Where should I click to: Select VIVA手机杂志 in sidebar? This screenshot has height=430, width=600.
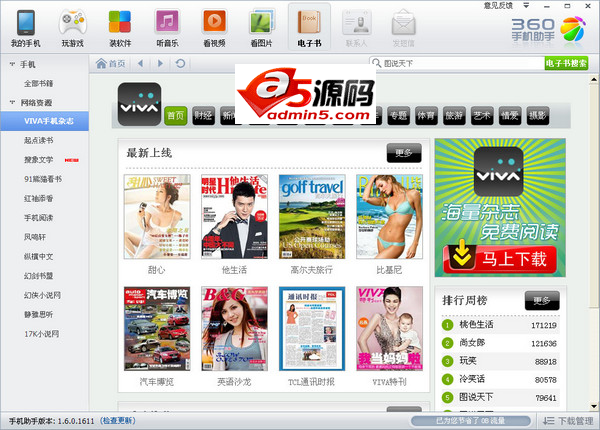point(44,121)
